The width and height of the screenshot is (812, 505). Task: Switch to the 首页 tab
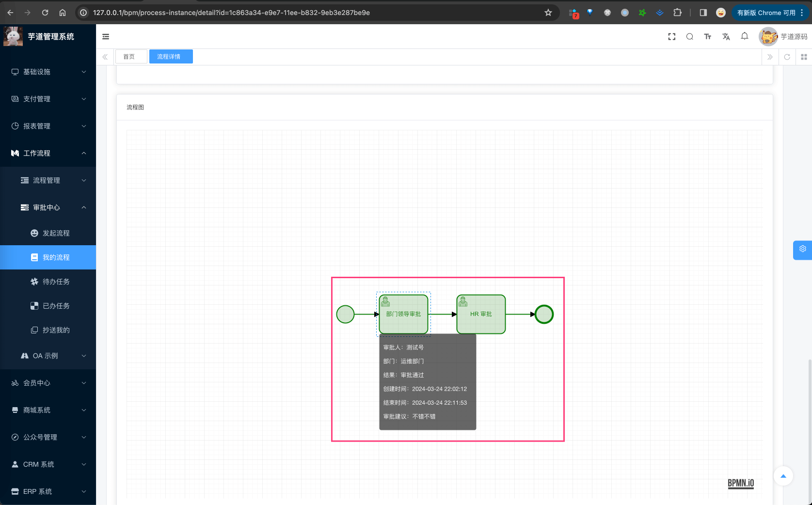[x=131, y=56]
